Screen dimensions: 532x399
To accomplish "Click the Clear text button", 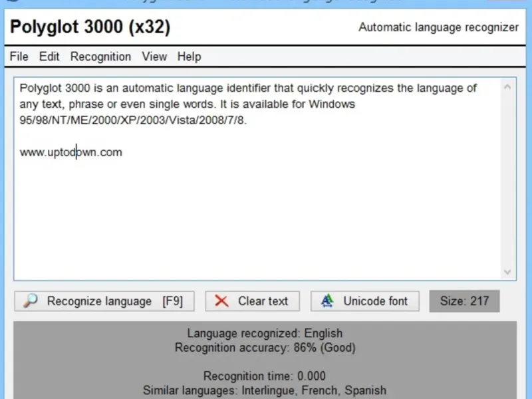I will point(253,301).
